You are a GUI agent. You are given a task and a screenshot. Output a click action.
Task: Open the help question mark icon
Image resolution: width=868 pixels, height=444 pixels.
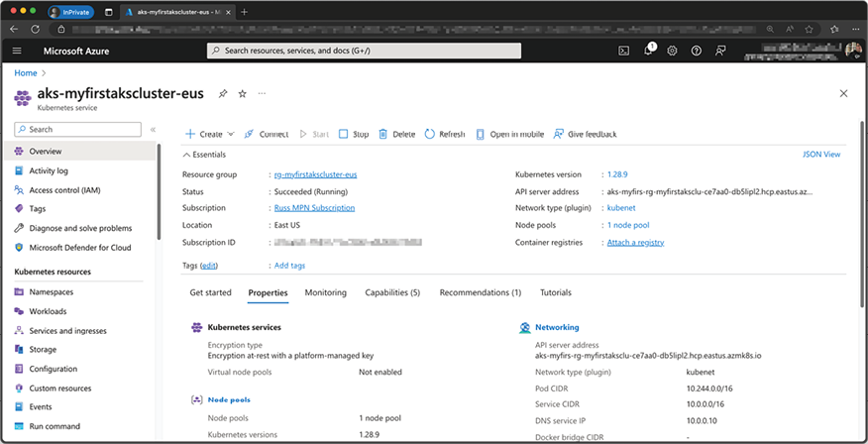tap(697, 51)
